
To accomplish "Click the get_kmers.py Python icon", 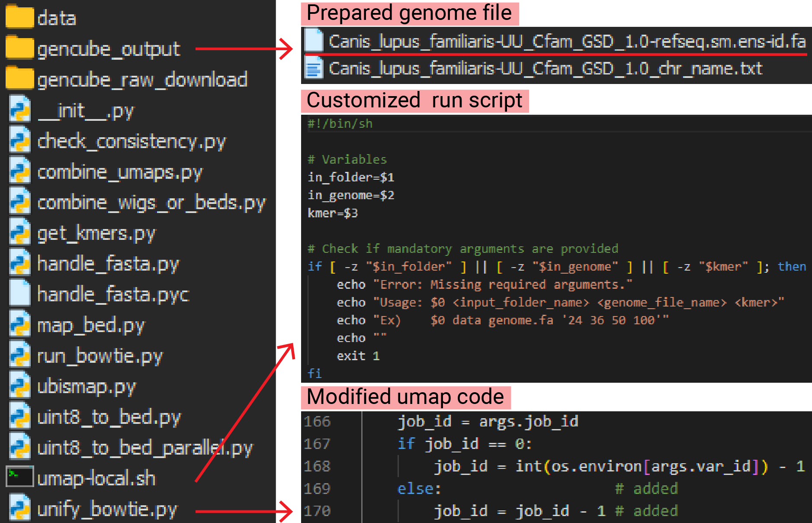I will click(x=20, y=232).
